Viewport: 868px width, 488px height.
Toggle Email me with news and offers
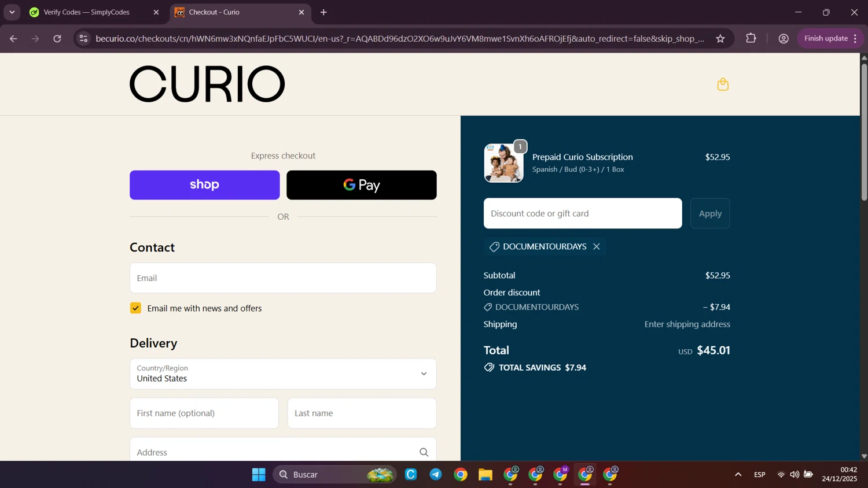tap(135, 308)
